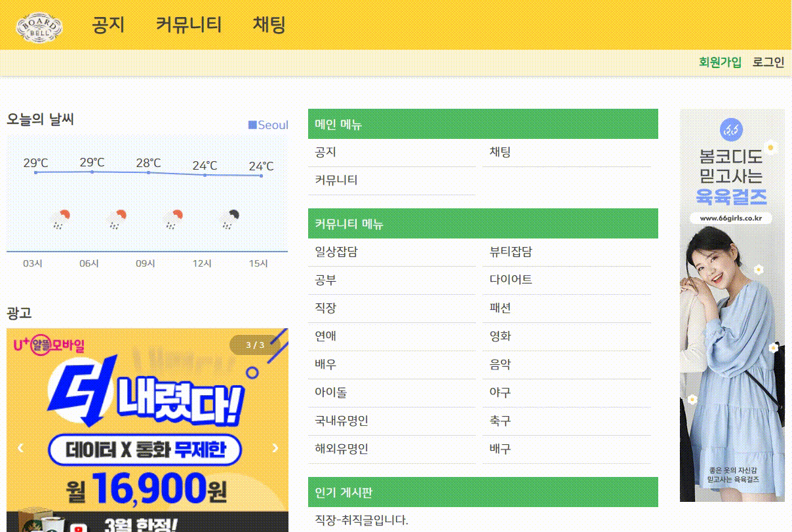This screenshot has width=792, height=532.
Task: Open the 공지 top navigation menu
Action: (x=108, y=25)
